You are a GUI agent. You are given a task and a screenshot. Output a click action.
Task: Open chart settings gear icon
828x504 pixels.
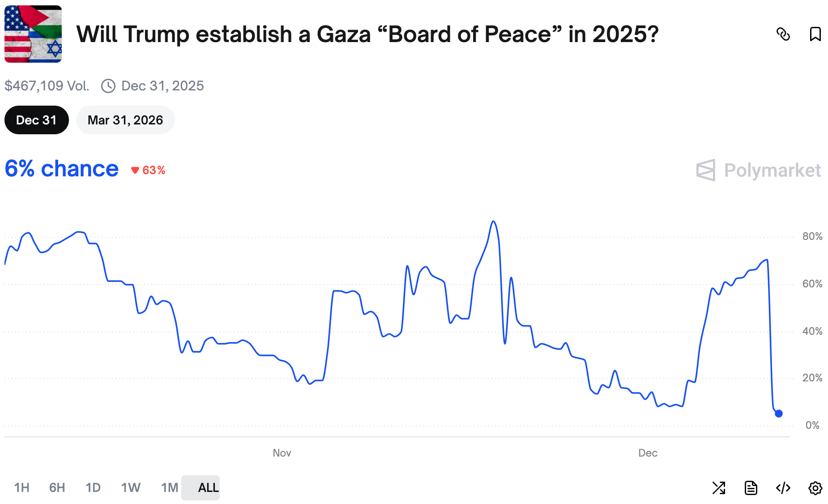coord(815,487)
